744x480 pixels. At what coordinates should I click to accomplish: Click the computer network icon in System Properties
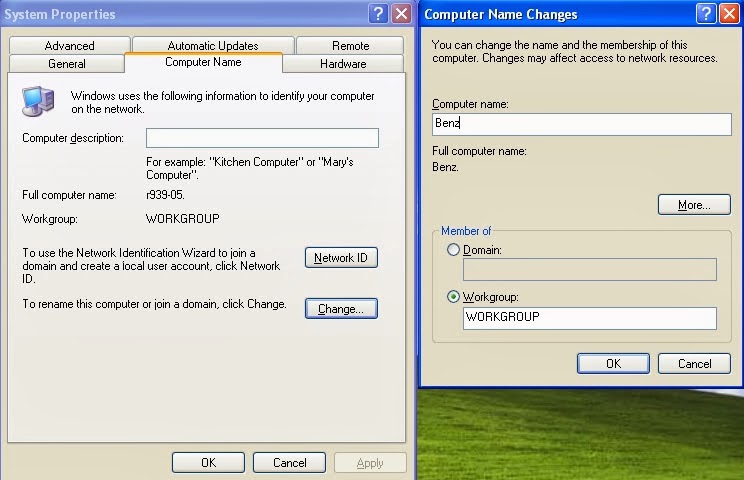38,101
